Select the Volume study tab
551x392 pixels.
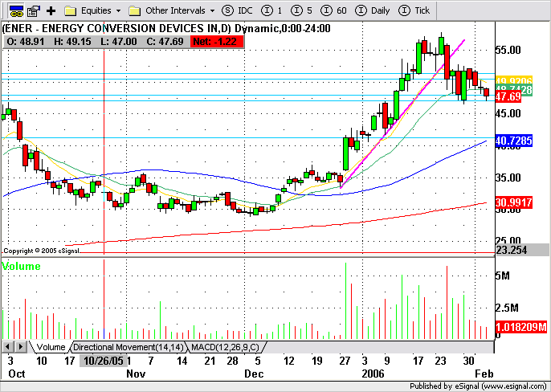point(51,347)
